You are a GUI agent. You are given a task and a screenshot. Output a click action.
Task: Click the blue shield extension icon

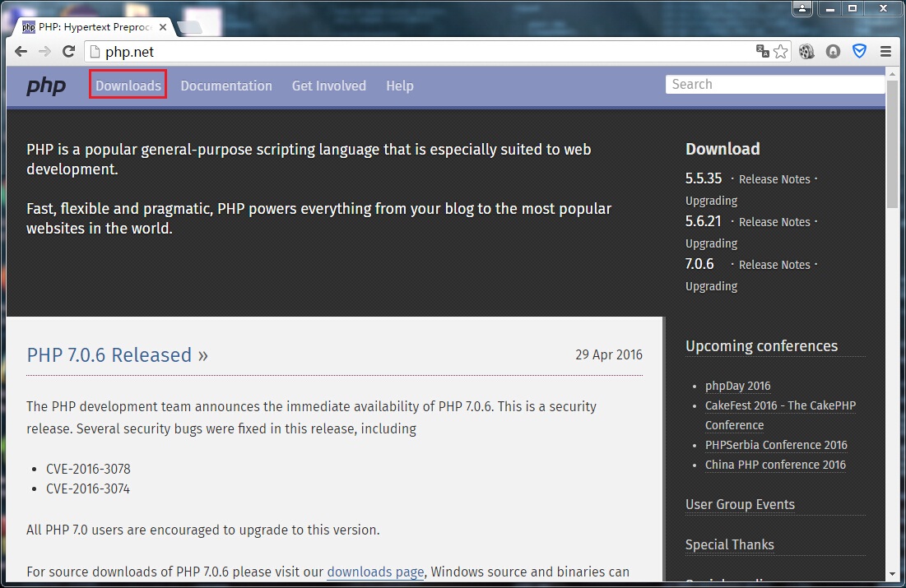[x=860, y=52]
